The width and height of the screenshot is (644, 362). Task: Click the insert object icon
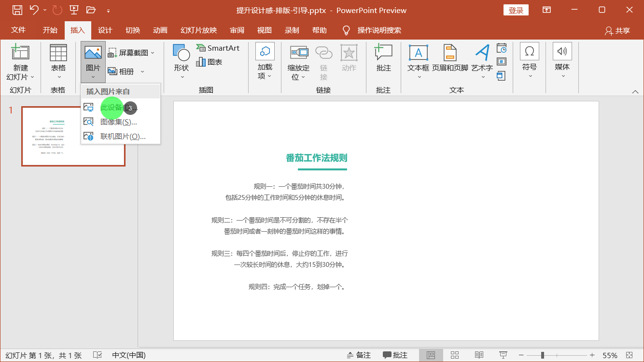pos(502,76)
